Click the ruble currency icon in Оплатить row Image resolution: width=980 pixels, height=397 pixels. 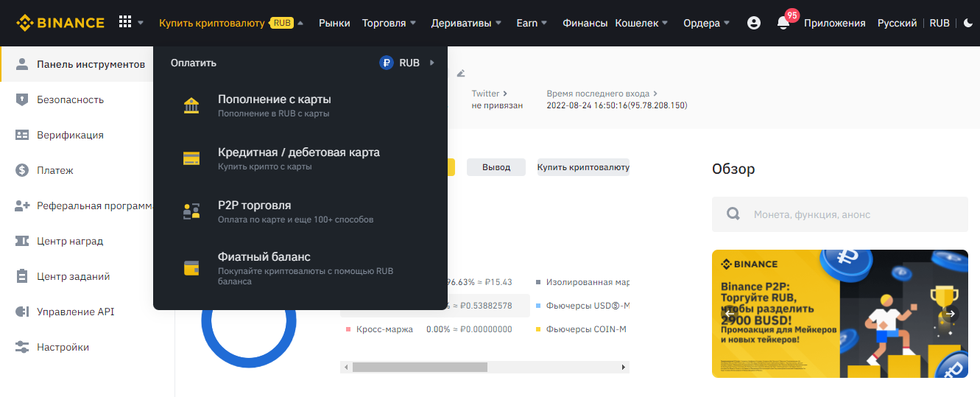click(x=387, y=63)
